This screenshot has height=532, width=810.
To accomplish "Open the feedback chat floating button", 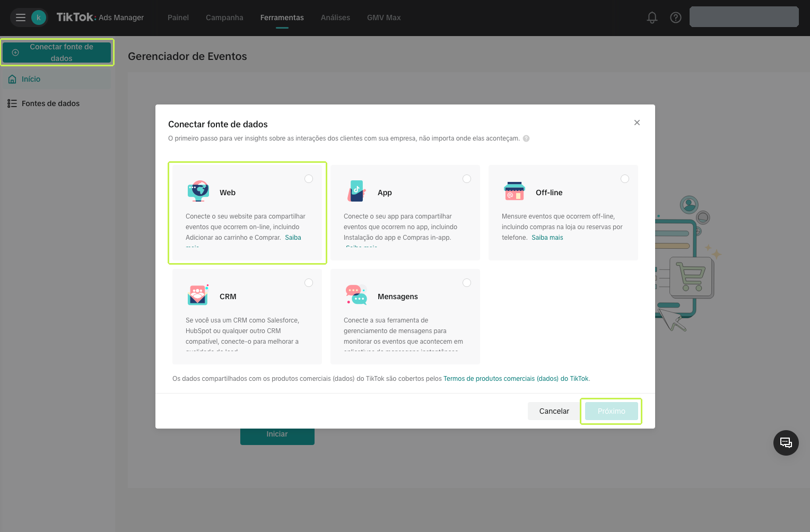I will (786, 443).
